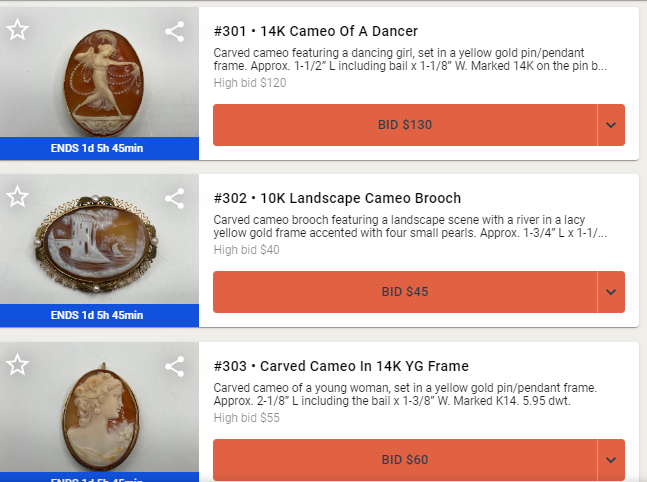The width and height of the screenshot is (647, 482).
Task: Open dropdown arrow beside BID $60
Action: pos(611,459)
